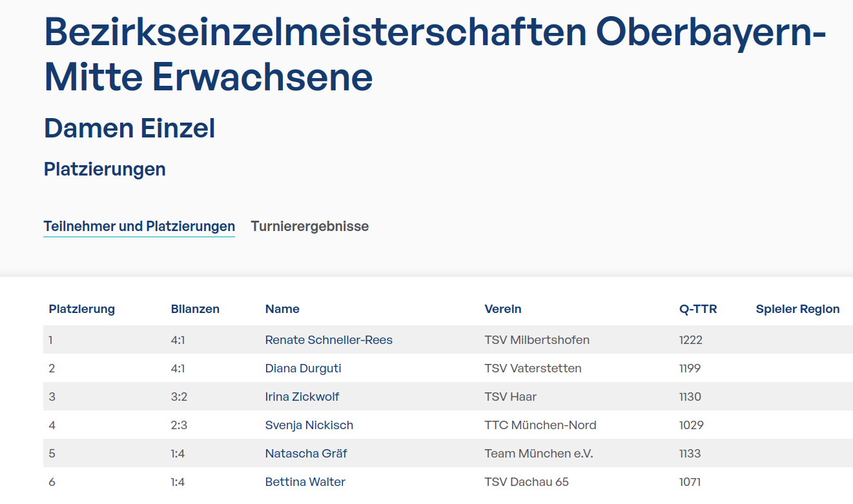Screen dimensions: 853x504
Task: Click the Name column header
Action: point(282,309)
